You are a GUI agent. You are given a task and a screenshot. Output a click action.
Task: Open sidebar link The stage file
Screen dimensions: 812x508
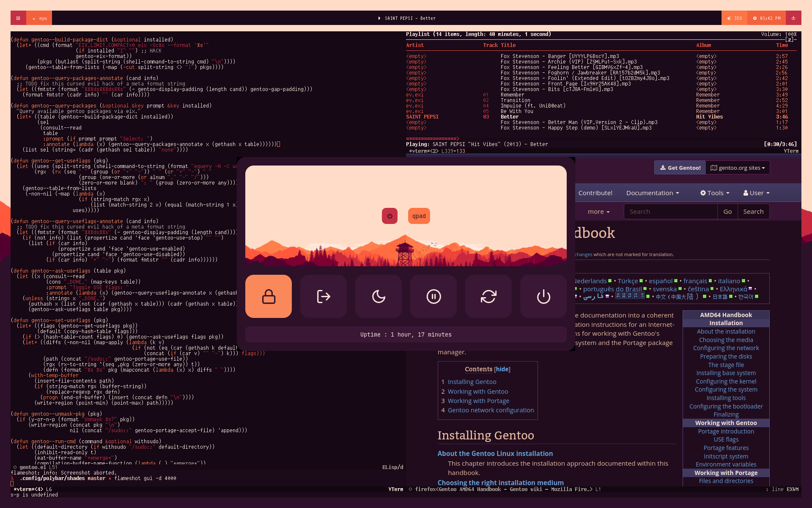click(x=726, y=365)
